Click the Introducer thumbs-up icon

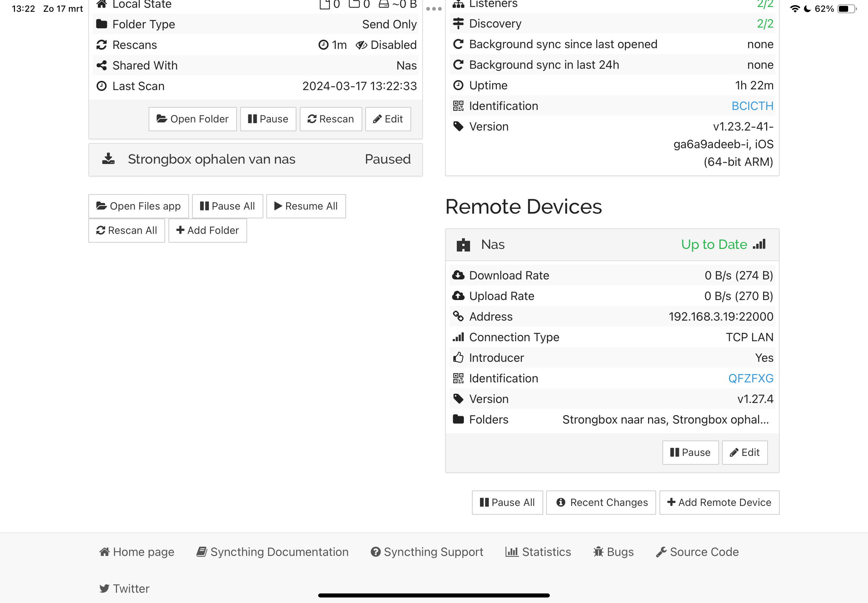pyautogui.click(x=458, y=357)
